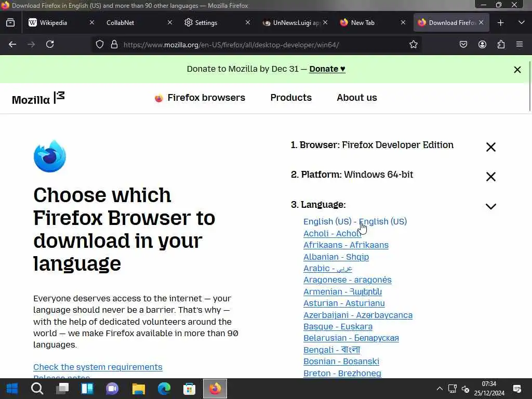Screen dimensions: 532x399
Task: Select Afrikaans language
Action: click(345, 245)
